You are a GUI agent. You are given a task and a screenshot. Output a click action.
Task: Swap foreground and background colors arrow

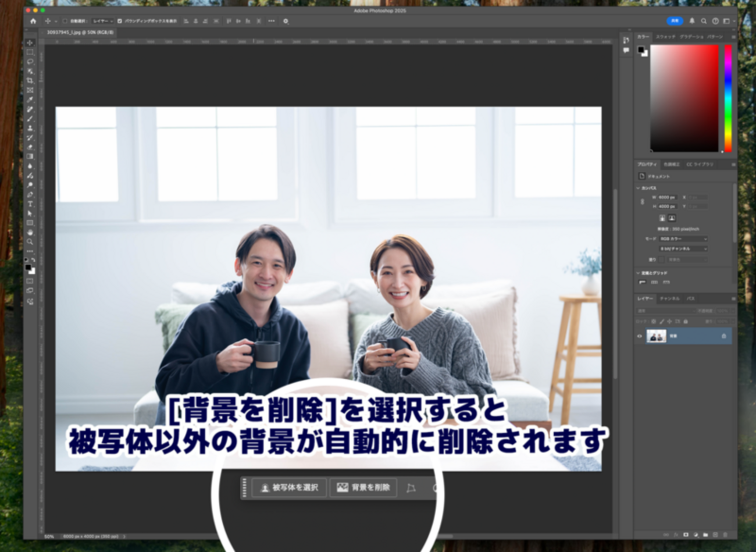point(34,260)
